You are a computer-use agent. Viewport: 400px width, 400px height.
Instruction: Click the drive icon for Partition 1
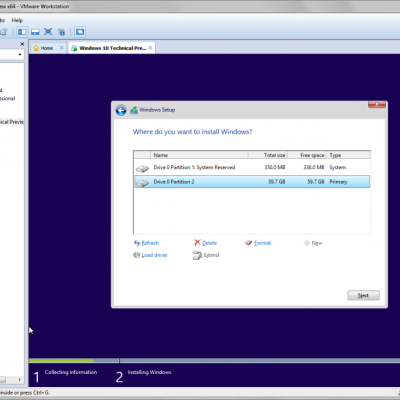tap(142, 169)
